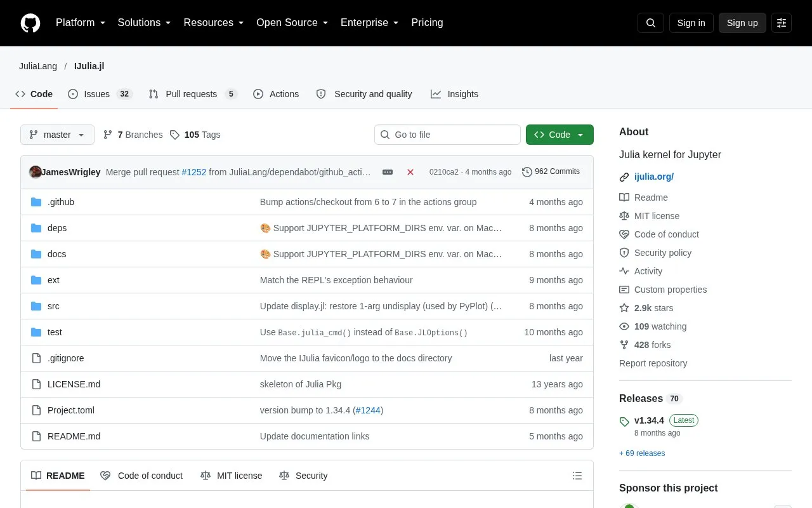Open the README outline list icon

click(577, 476)
